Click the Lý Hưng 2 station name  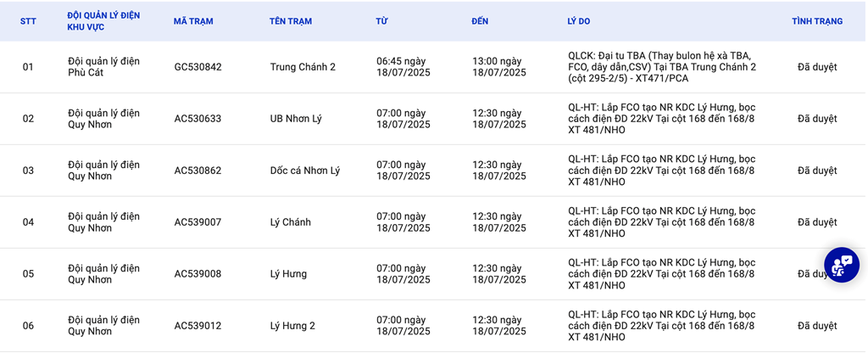(292, 326)
